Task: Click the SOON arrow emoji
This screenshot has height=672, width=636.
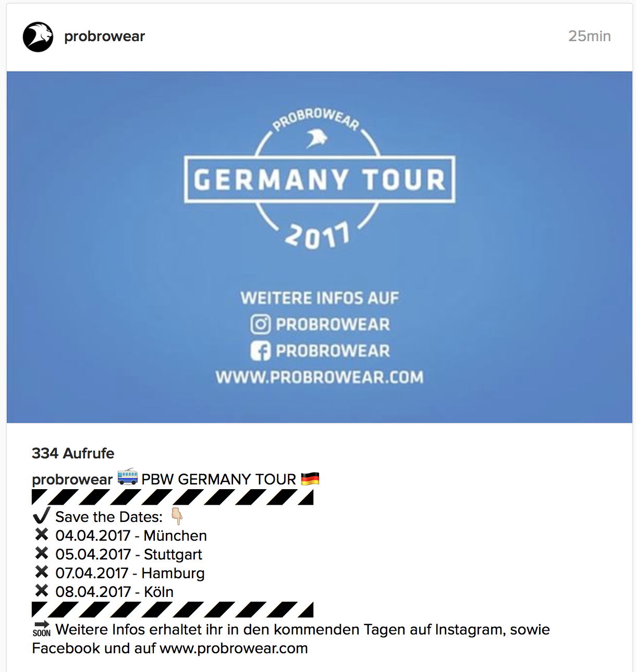Action: [x=41, y=629]
